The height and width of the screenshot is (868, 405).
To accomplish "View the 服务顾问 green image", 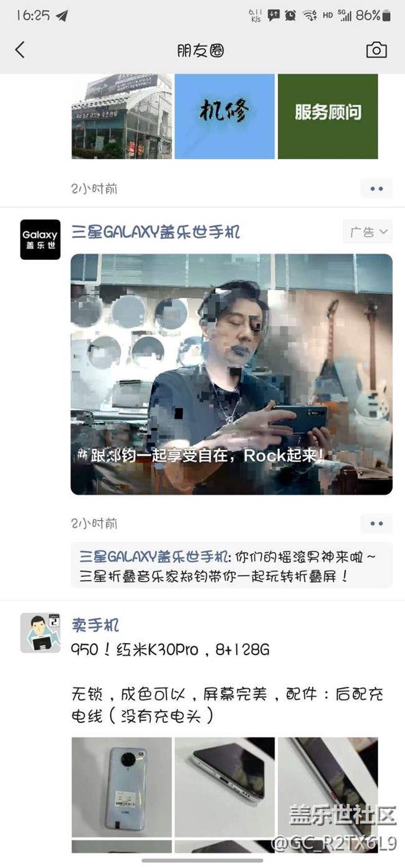I will click(x=328, y=116).
